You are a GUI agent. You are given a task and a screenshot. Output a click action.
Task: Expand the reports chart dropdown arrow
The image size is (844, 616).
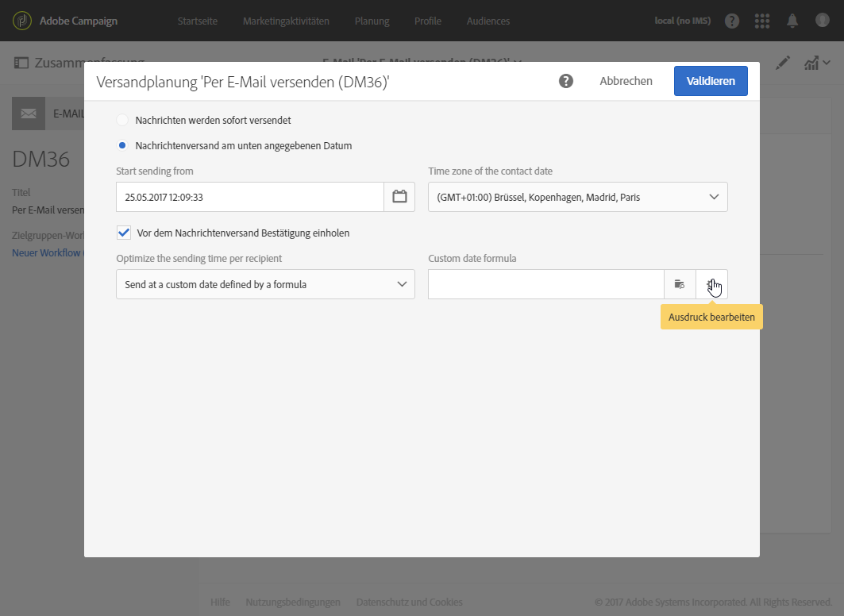pos(827,63)
